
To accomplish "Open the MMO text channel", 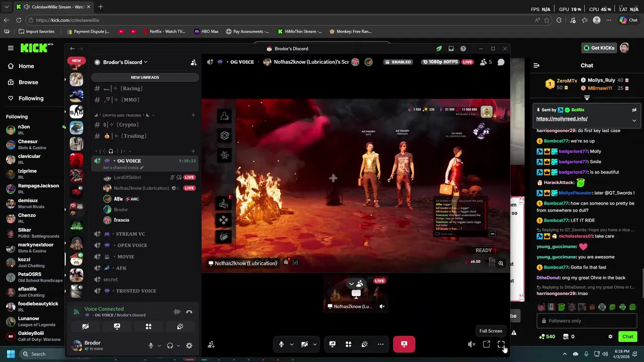I will pyautogui.click(x=145, y=100).
